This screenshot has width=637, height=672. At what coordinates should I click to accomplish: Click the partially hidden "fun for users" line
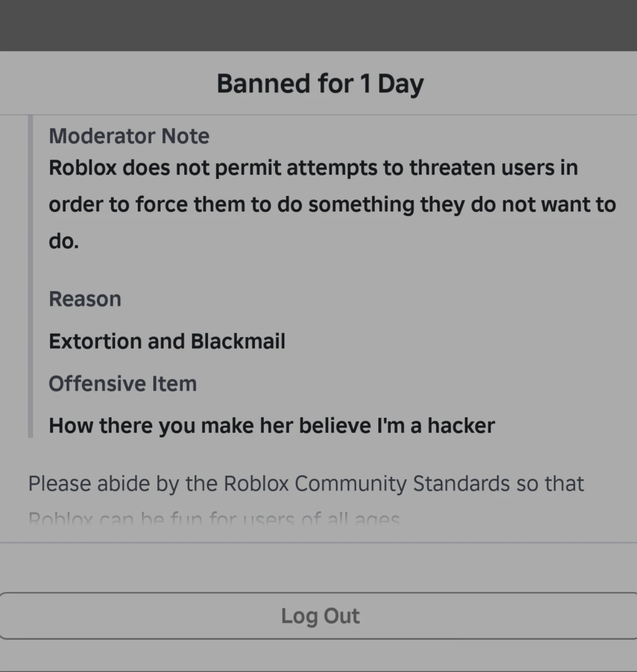point(214,519)
